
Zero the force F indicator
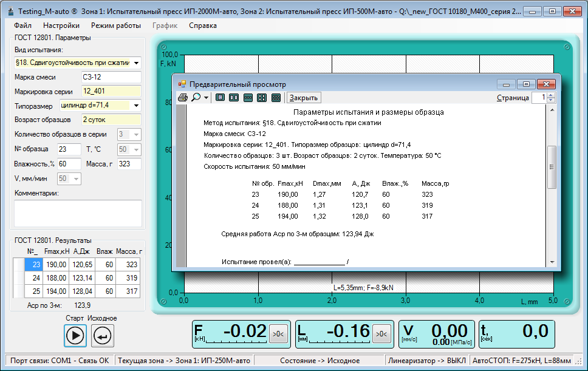(x=278, y=334)
